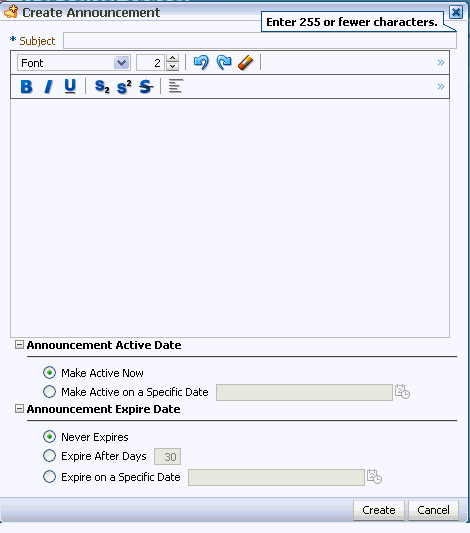Image resolution: width=470 pixels, height=533 pixels.
Task: Clear text styling with eraser icon
Action: [246, 63]
